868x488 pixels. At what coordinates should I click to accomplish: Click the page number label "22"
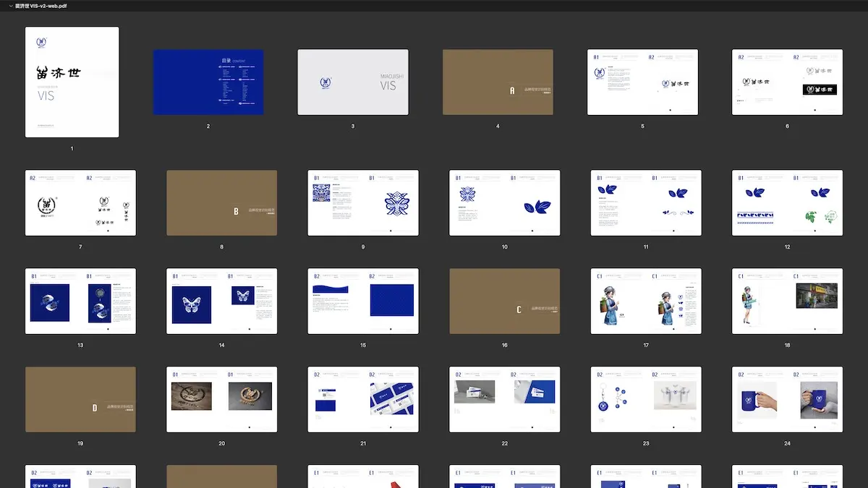pyautogui.click(x=504, y=443)
